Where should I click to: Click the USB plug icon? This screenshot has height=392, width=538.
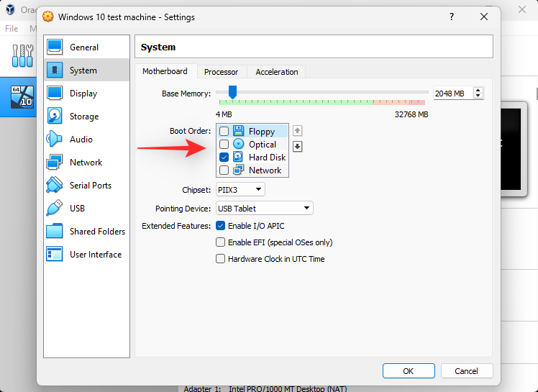click(55, 208)
